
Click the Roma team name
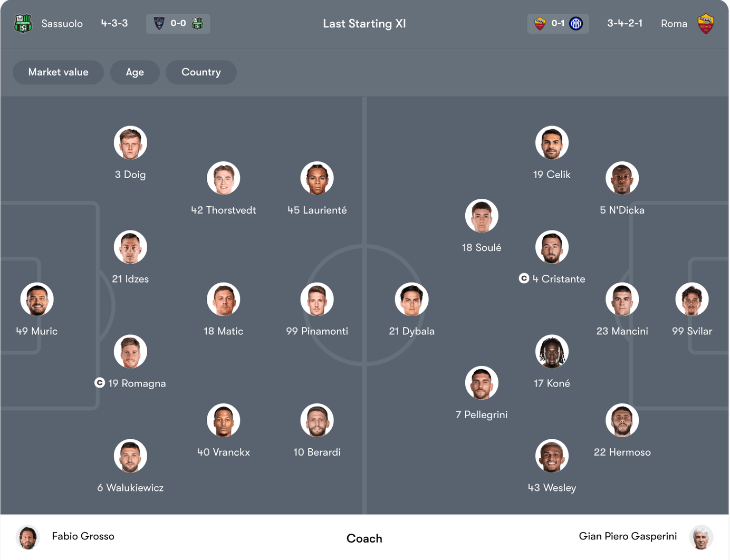[x=674, y=24]
